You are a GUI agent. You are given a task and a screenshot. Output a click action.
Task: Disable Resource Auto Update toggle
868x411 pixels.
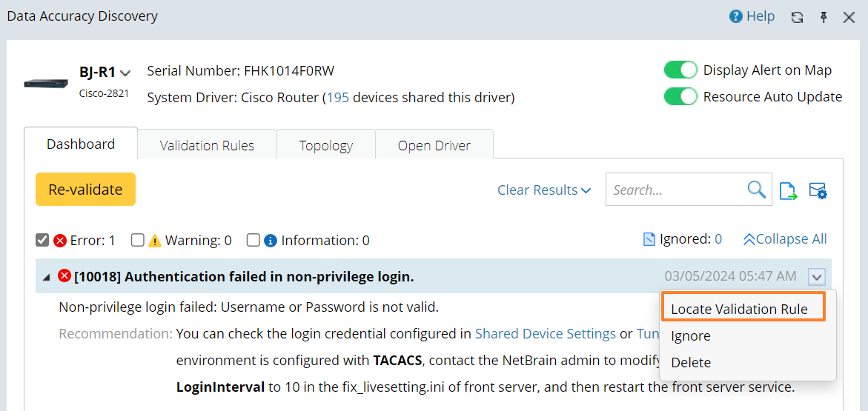(680, 97)
